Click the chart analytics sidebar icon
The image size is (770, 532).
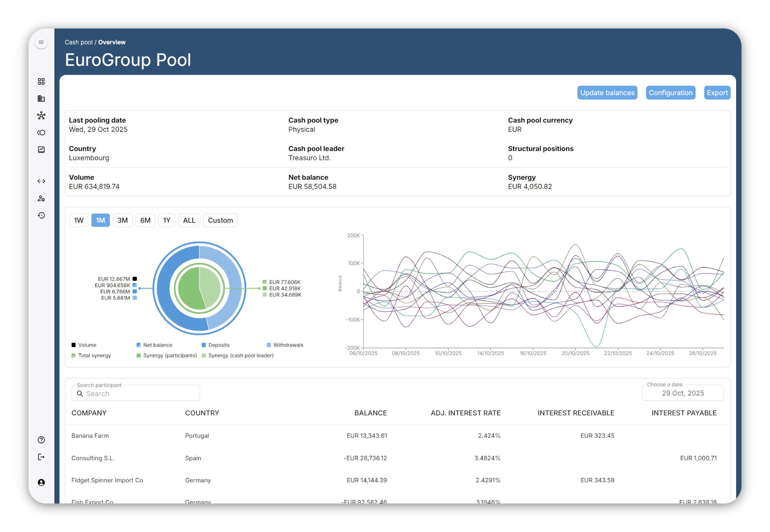pyautogui.click(x=41, y=150)
